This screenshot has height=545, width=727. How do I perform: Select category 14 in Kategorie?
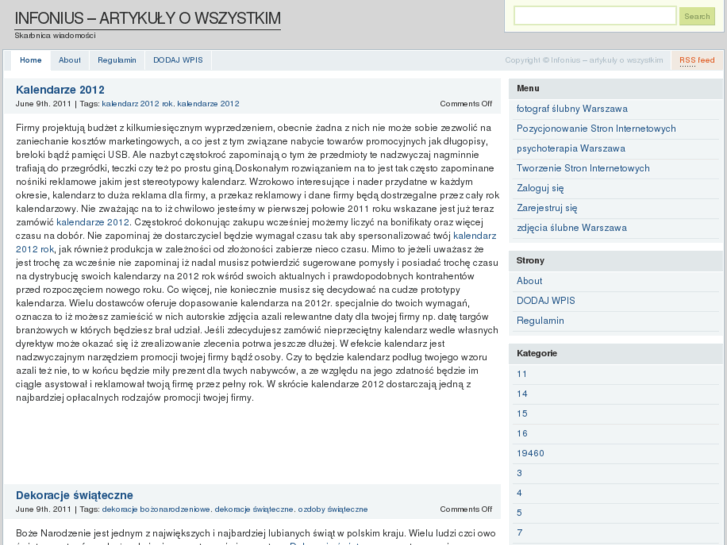522,394
